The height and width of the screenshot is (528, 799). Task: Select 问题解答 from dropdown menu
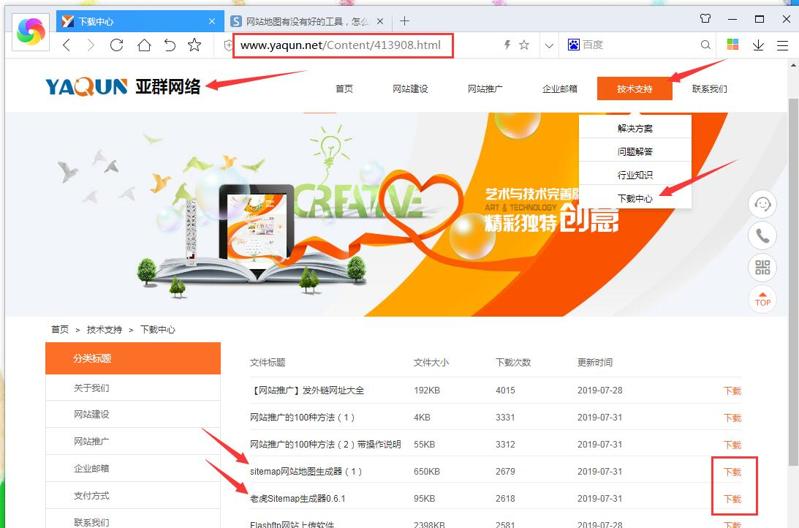pyautogui.click(x=635, y=151)
